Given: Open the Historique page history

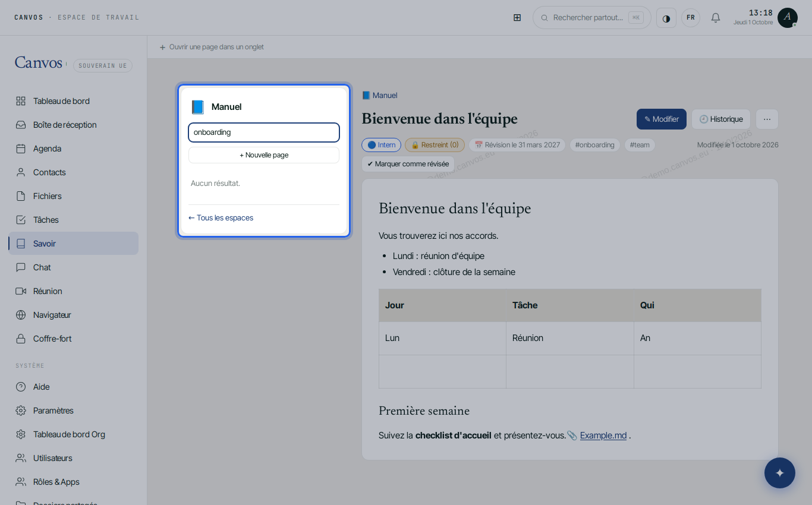Looking at the screenshot, I should [x=721, y=119].
